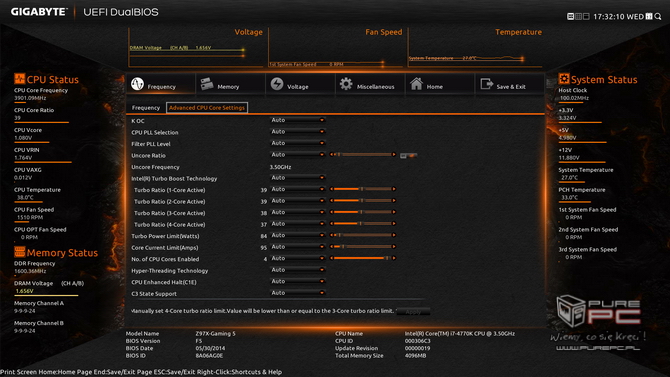Screen dimensions: 670x377
Task: Click right arrow of Turbo Ratio 4-Core slider
Action: 394,224
